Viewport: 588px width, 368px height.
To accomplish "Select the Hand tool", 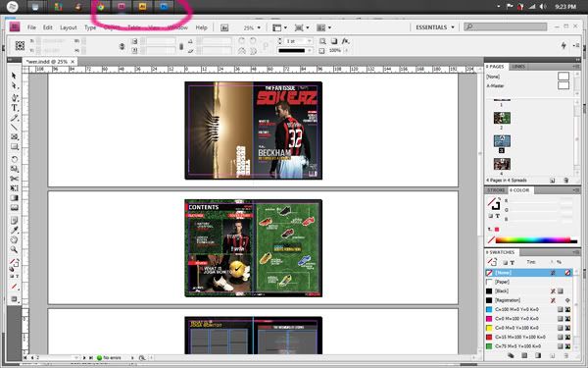I will 14,239.
